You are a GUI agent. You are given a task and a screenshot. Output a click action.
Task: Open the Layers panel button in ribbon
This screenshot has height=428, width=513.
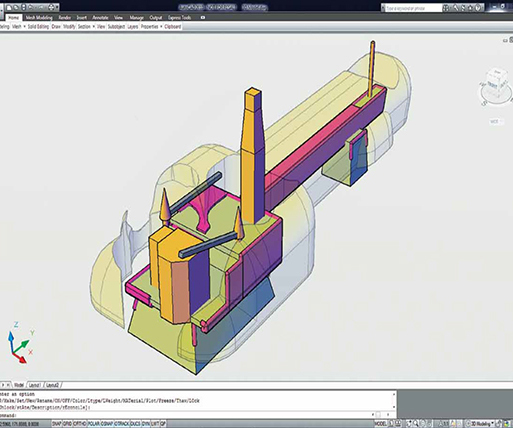click(x=133, y=27)
